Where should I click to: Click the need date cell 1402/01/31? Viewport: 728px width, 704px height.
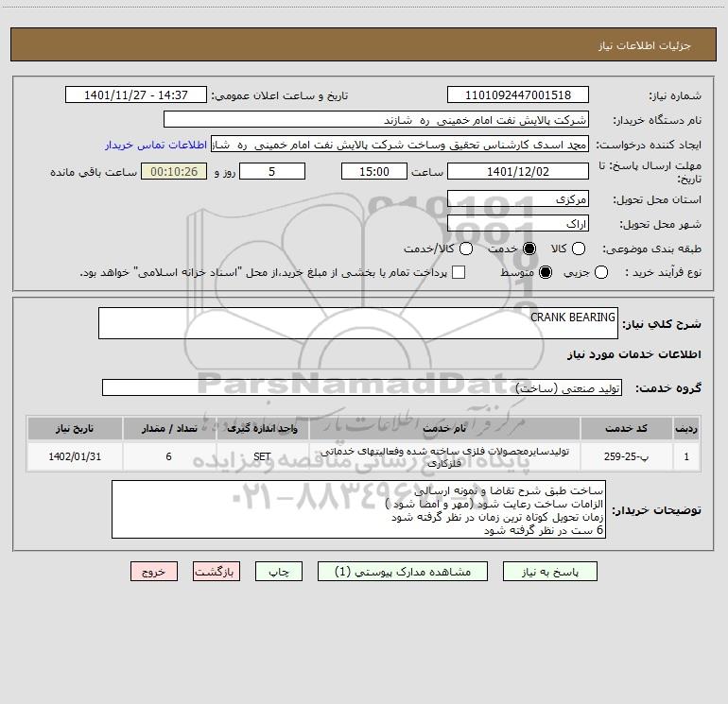pos(75,456)
